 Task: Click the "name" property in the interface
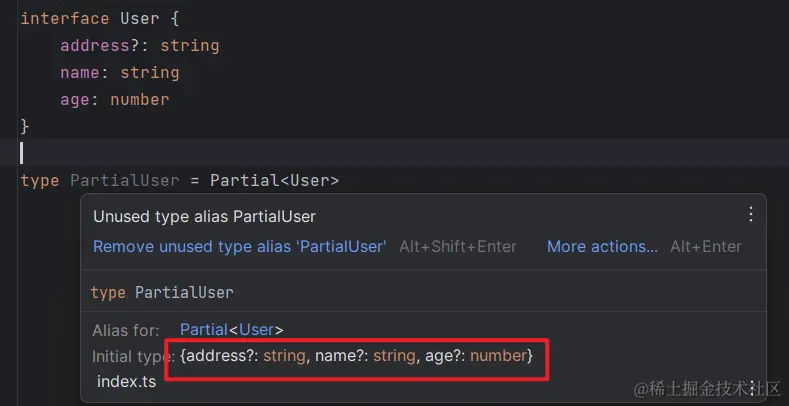[80, 73]
